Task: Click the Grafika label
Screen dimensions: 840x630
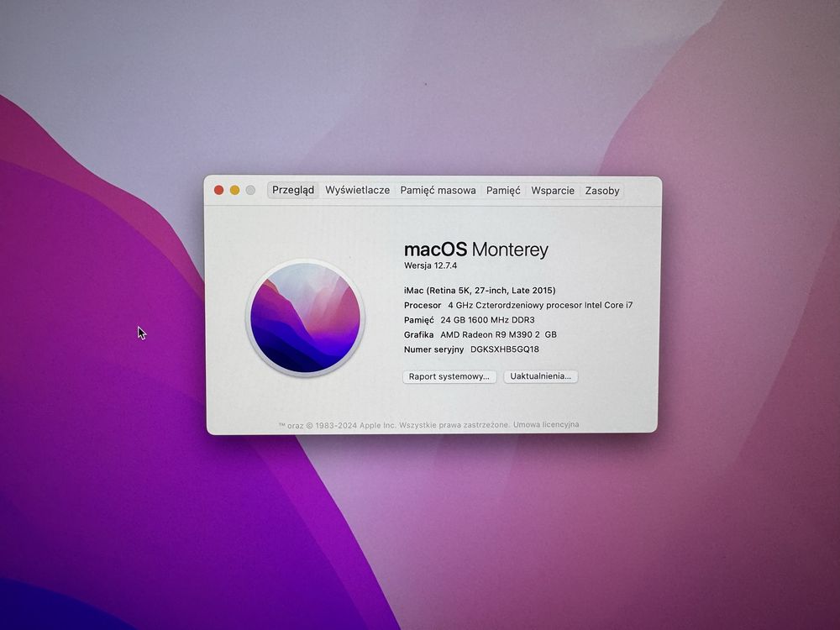Action: [x=418, y=334]
